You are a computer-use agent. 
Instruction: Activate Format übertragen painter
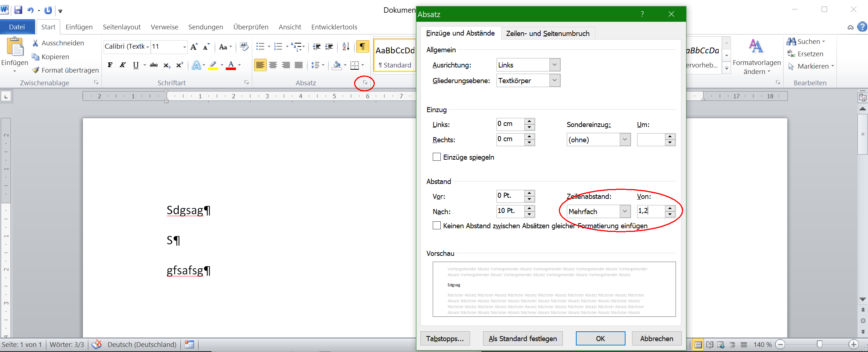click(x=65, y=70)
